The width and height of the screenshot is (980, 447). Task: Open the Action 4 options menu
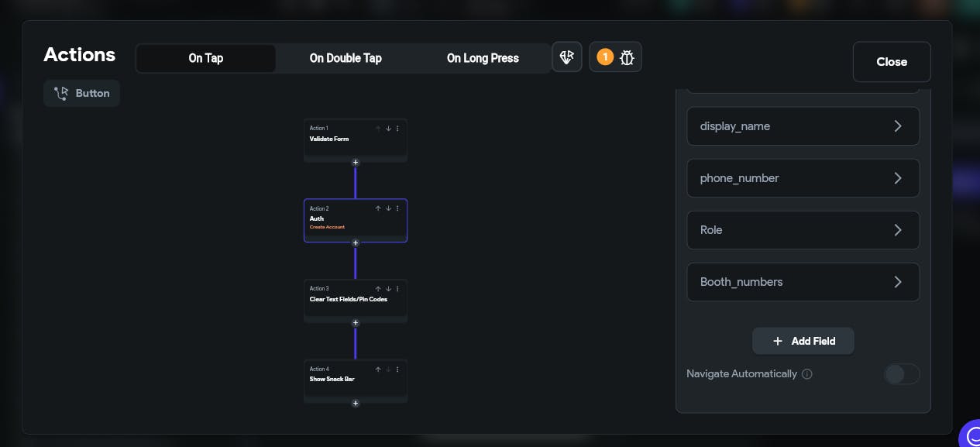point(398,370)
